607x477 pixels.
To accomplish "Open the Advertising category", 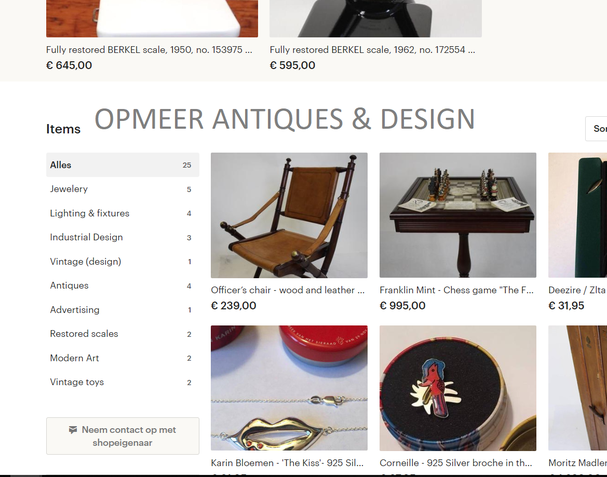I will pos(123,310).
